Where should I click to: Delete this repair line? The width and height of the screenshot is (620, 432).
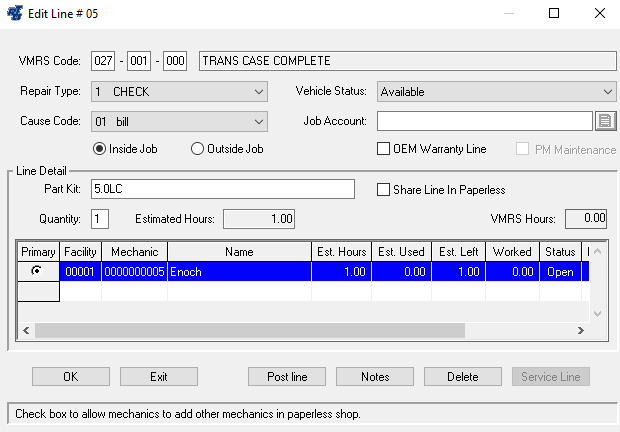[462, 376]
